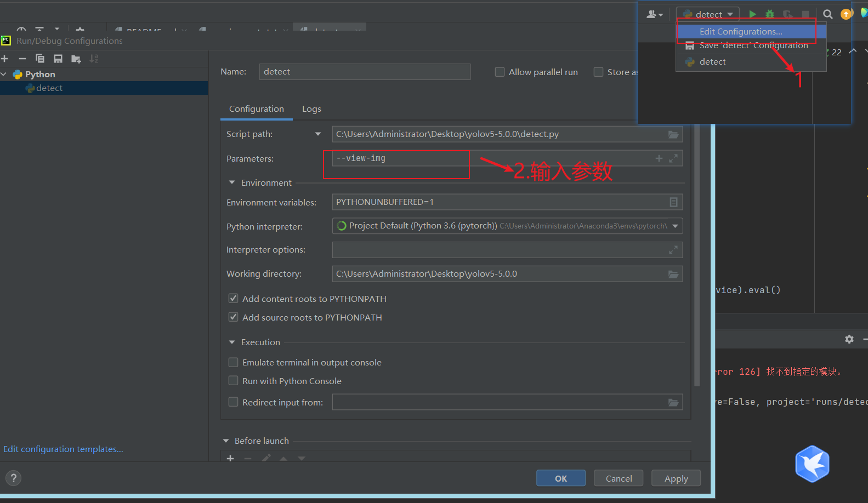Copy the selected configuration icon
The image size is (868, 503).
tap(40, 59)
